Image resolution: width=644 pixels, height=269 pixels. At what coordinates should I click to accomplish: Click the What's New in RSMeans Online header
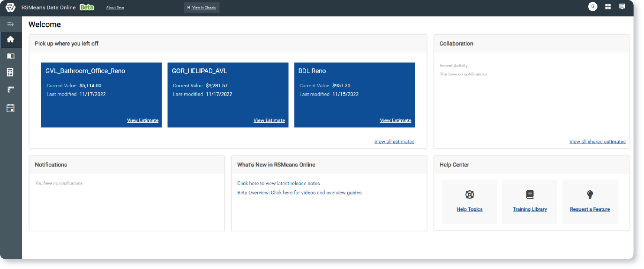(276, 165)
